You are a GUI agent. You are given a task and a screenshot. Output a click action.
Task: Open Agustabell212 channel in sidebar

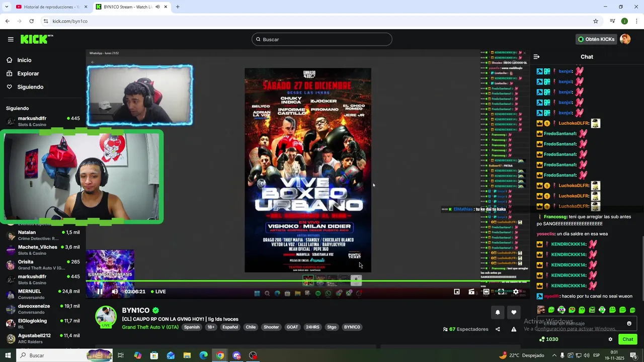pyautogui.click(x=43, y=338)
